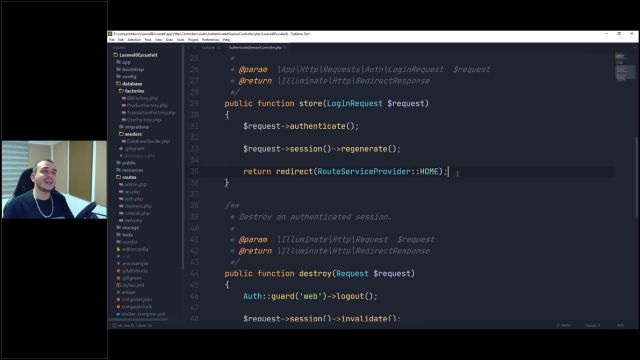Open the Tools menu

pos(180,40)
